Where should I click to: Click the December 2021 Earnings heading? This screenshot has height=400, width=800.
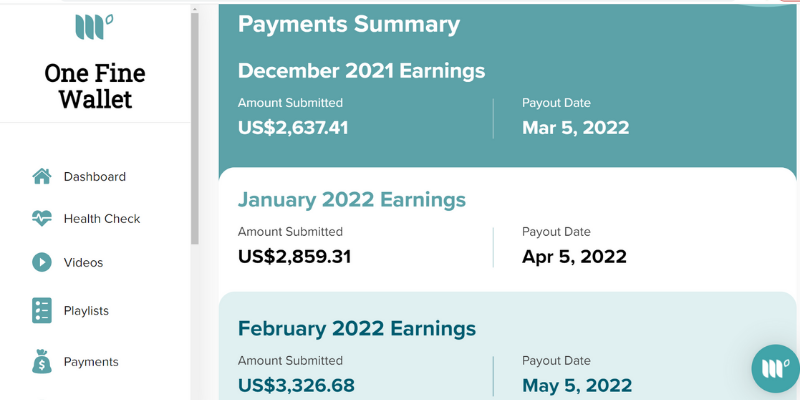(361, 70)
